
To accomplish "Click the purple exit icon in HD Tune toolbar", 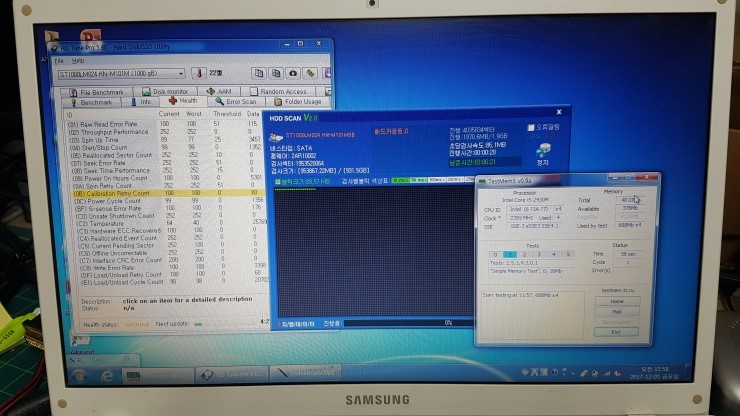I will [327, 73].
